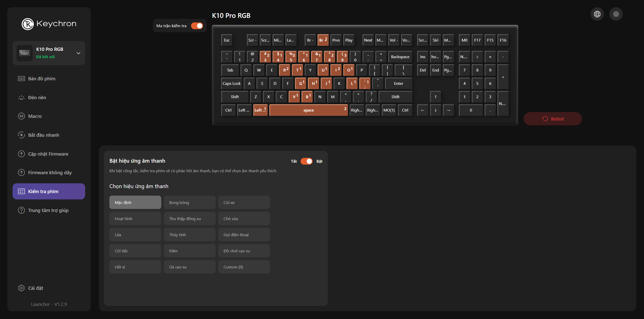
Task: Go to Bắt đầu nhanh
Action: (43, 135)
